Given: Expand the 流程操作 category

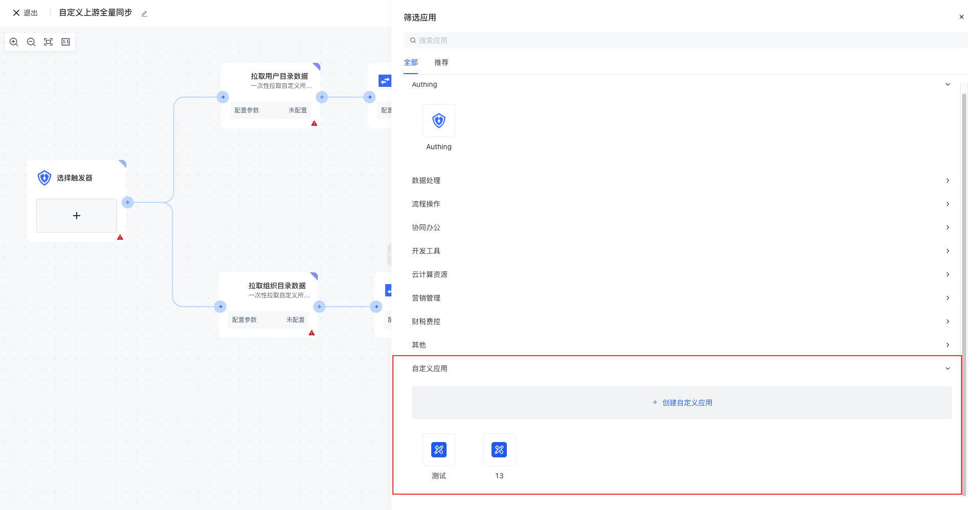Looking at the screenshot, I should [680, 204].
